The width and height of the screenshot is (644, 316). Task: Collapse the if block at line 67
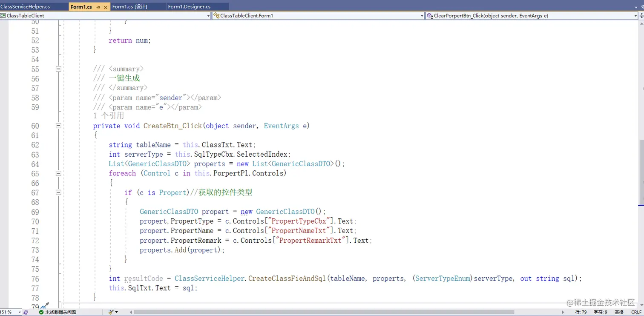pyautogui.click(x=58, y=192)
